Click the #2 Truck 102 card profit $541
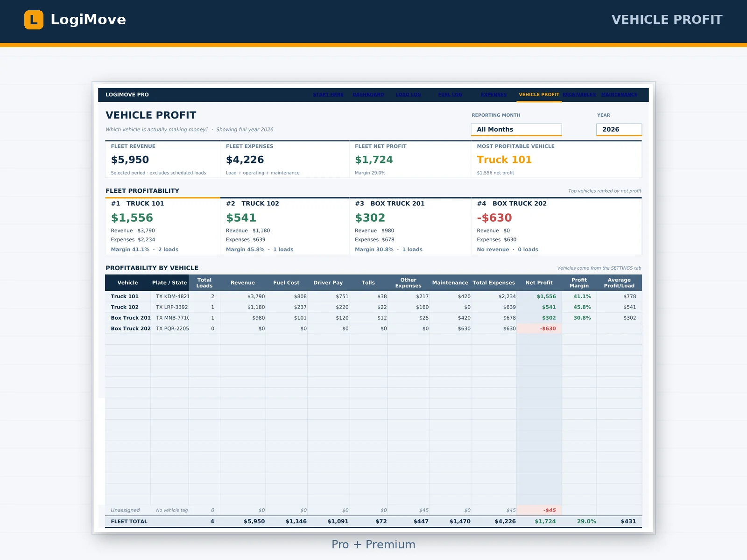Viewport: 747px width, 560px height. pos(241,218)
